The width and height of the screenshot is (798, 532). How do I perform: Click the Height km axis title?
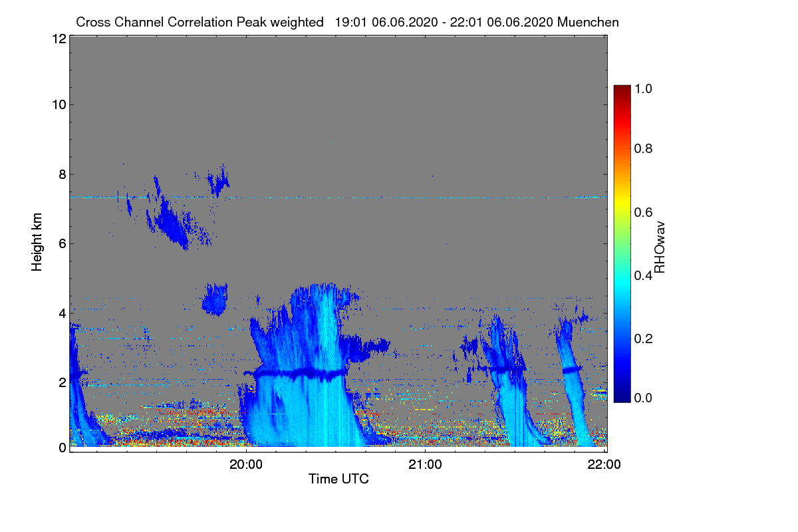click(x=37, y=243)
